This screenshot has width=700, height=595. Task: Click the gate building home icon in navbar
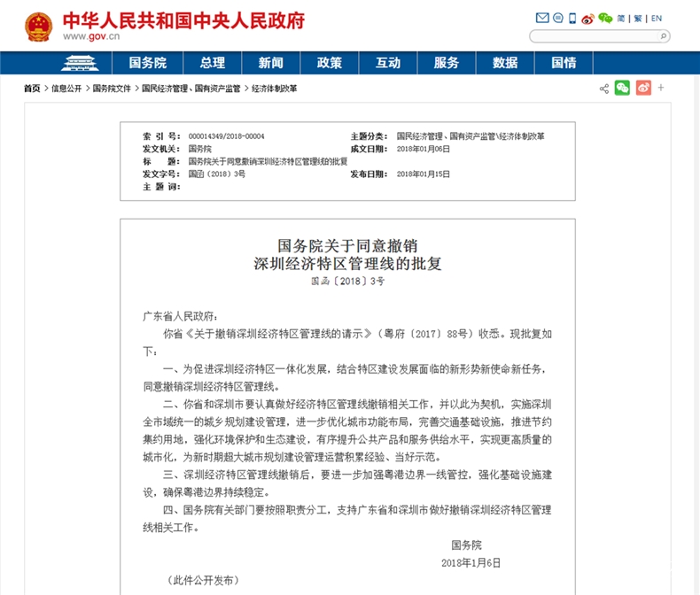click(80, 63)
